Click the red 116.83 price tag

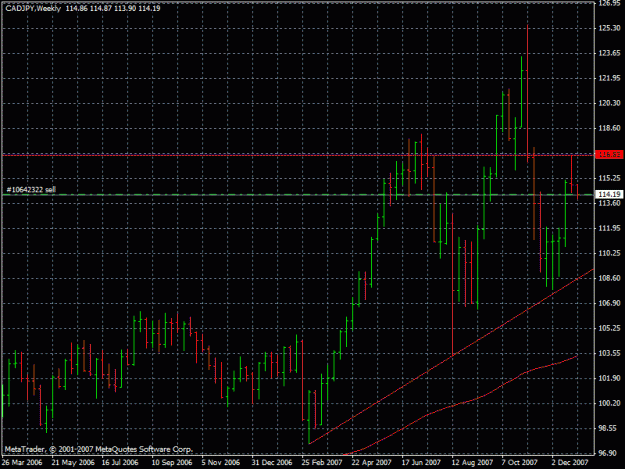[x=609, y=155]
